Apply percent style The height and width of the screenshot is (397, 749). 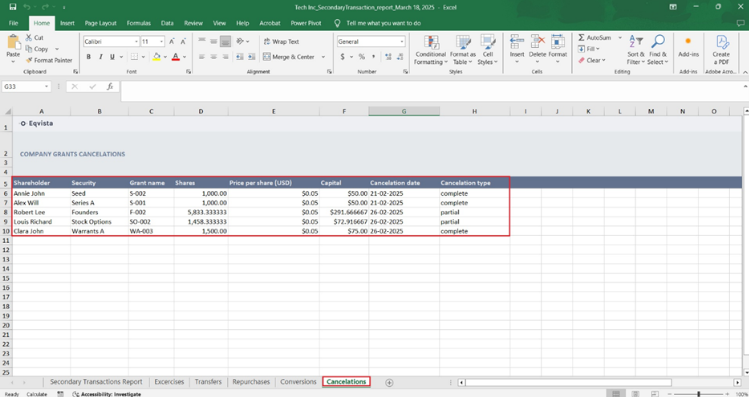tap(362, 57)
